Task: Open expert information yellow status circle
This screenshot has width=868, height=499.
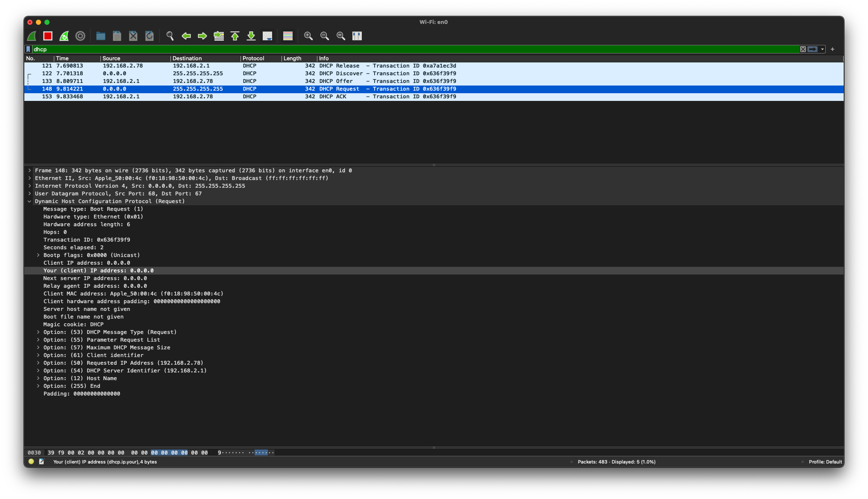Action: pos(31,461)
